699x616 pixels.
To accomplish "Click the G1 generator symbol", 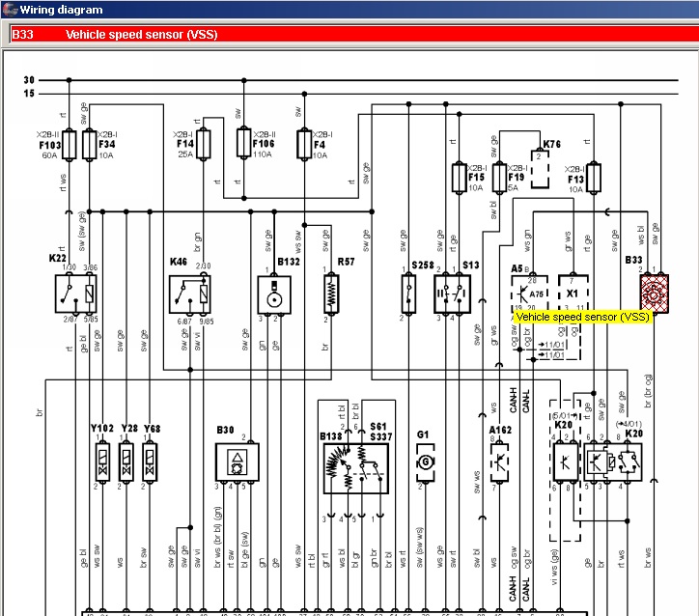I will 422,463.
